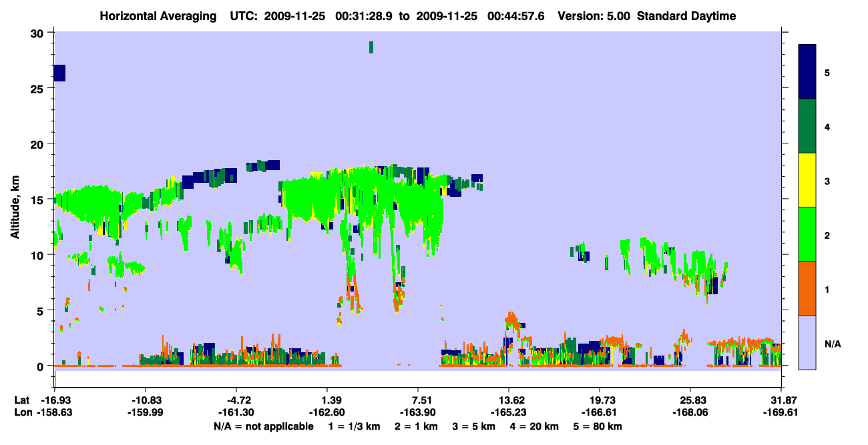Click the isolated dark blue block near 26 km
The width and height of the screenshot is (868, 445).
(x=59, y=73)
